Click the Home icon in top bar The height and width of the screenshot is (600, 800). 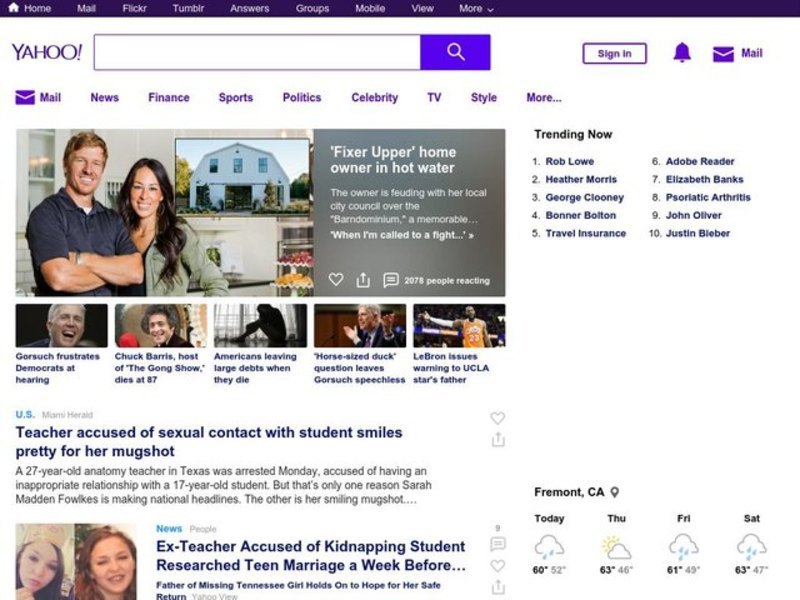(13, 8)
